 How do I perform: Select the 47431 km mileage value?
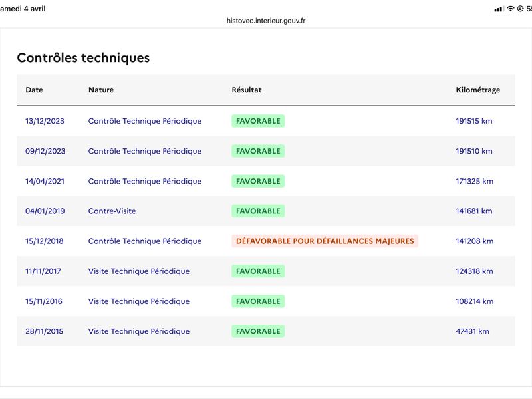point(472,331)
